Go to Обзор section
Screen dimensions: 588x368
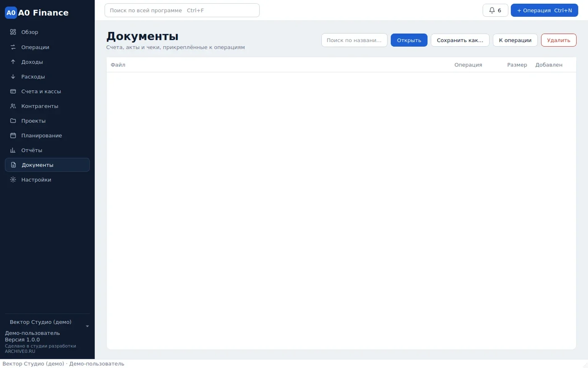[47, 32]
